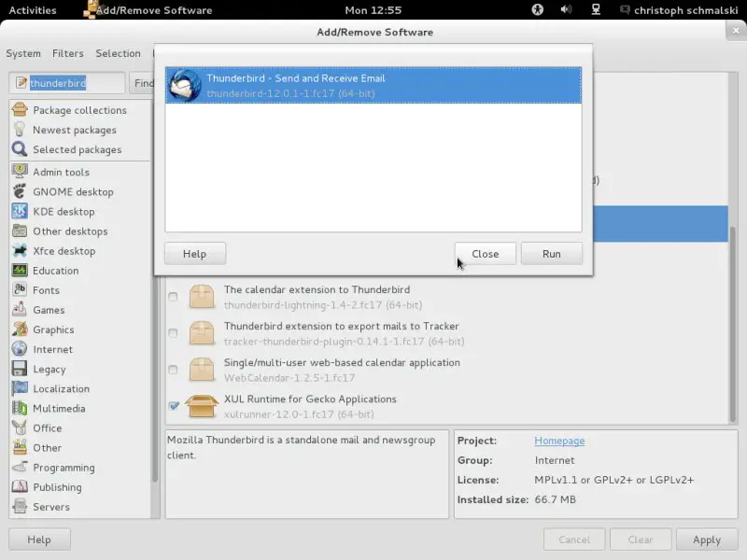
Task: Click Apply at the bottom right
Action: click(707, 539)
